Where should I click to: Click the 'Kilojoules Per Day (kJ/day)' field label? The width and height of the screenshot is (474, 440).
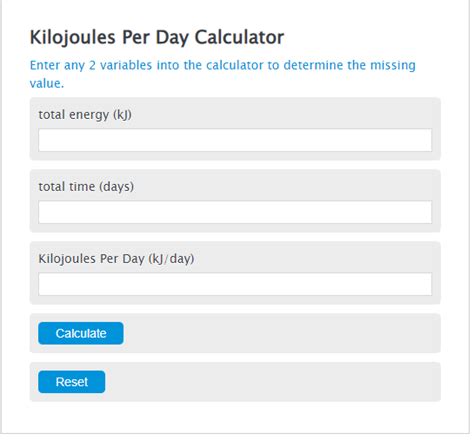tap(116, 259)
